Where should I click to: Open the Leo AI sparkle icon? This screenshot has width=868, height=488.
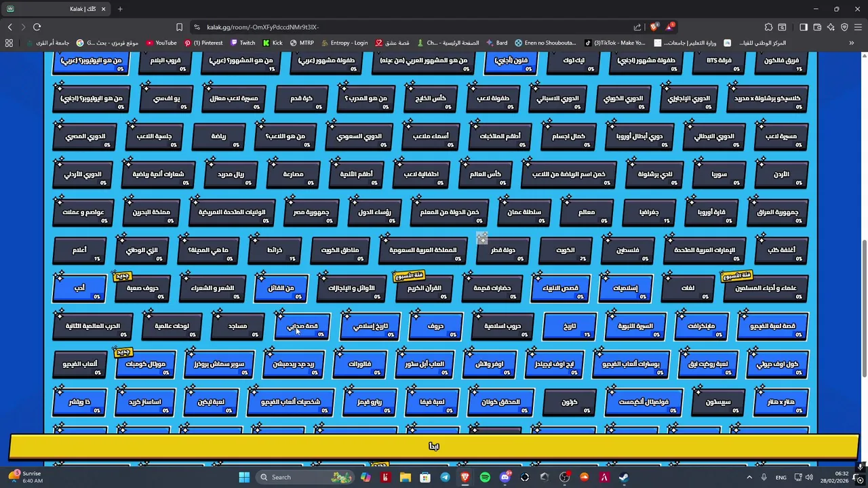tap(831, 27)
